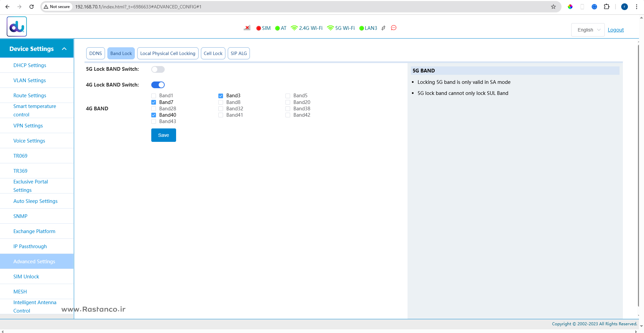This screenshot has height=333, width=644.
Task: Open the Chrome three-dot menu
Action: (636, 7)
